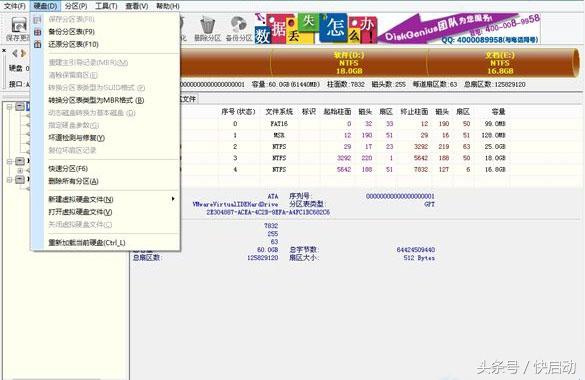Screen dimensions: 585x380
Task: Click the DiskGenius data recovery banner ad
Action: [x=397, y=28]
